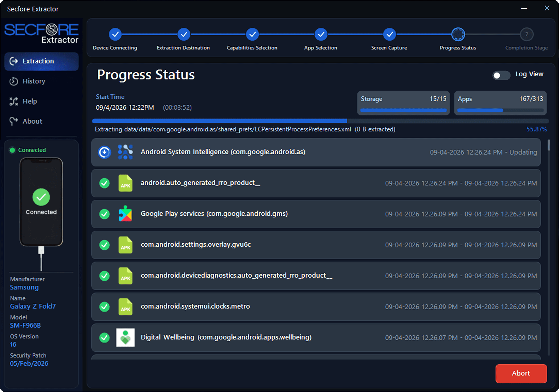
Task: Click the app list vertical scrollbar
Action: pyautogui.click(x=549, y=145)
